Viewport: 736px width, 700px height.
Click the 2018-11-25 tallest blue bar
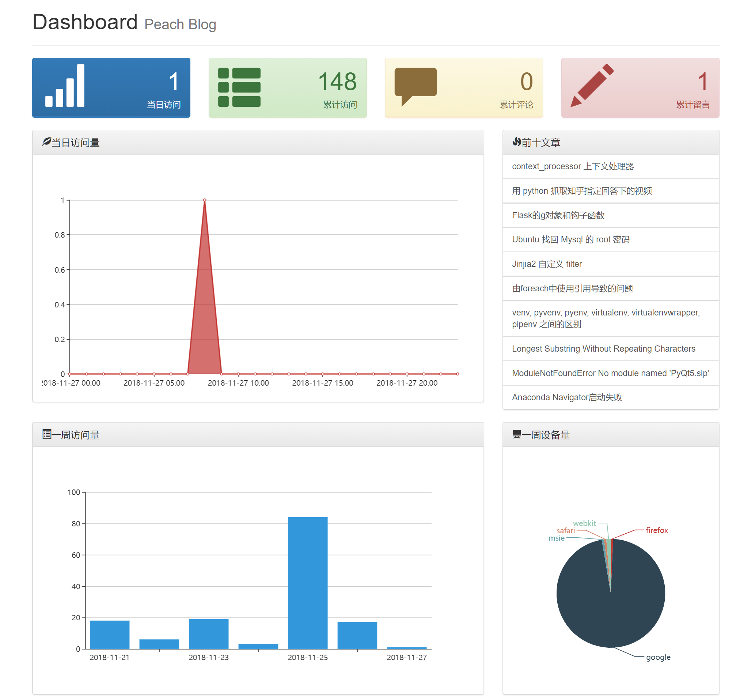point(308,582)
